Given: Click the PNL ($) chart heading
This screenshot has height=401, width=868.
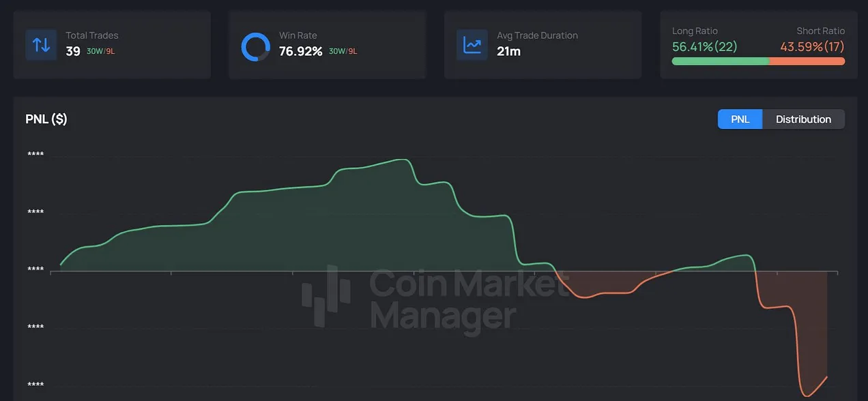Looking at the screenshot, I should tap(46, 119).
